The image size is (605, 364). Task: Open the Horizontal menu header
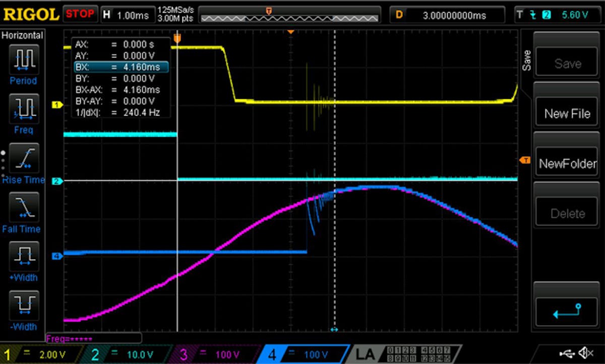23,35
